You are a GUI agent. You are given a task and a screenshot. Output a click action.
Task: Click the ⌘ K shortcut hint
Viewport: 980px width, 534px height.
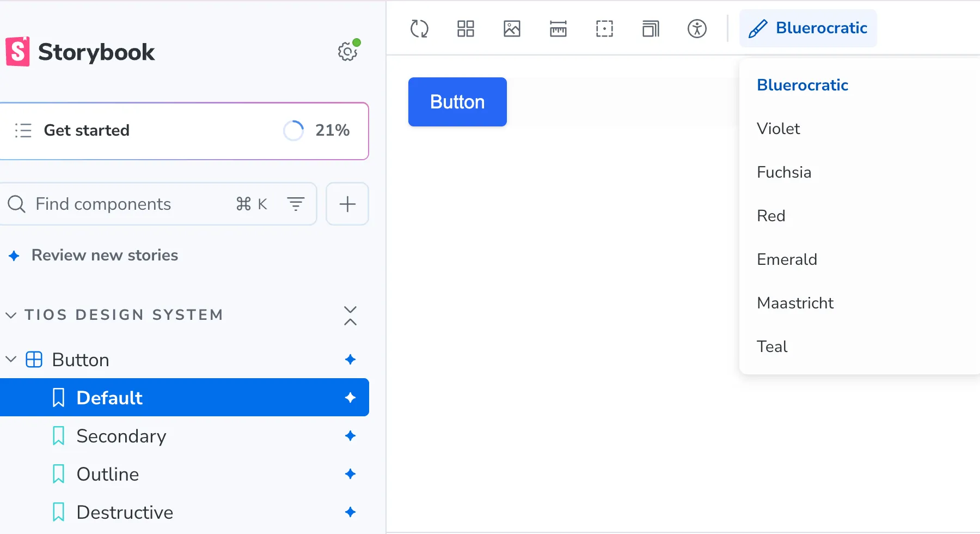point(252,204)
